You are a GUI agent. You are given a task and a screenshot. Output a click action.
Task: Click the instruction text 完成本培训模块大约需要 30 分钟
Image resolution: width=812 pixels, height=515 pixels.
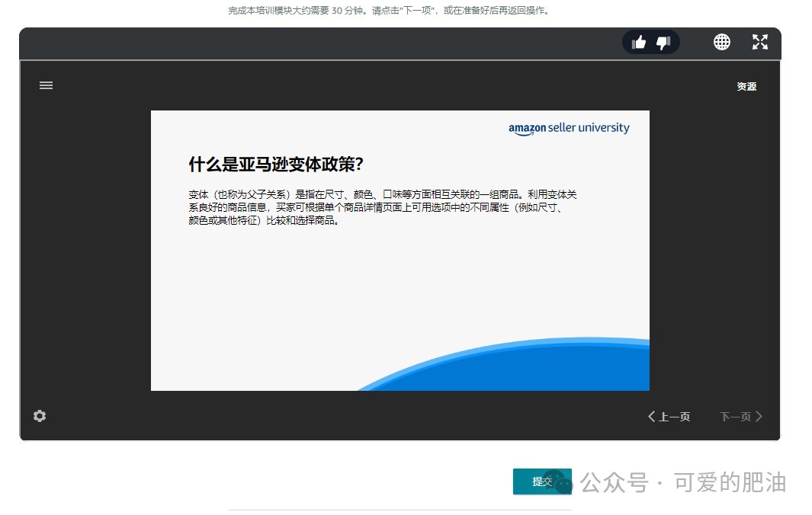pyautogui.click(x=388, y=11)
